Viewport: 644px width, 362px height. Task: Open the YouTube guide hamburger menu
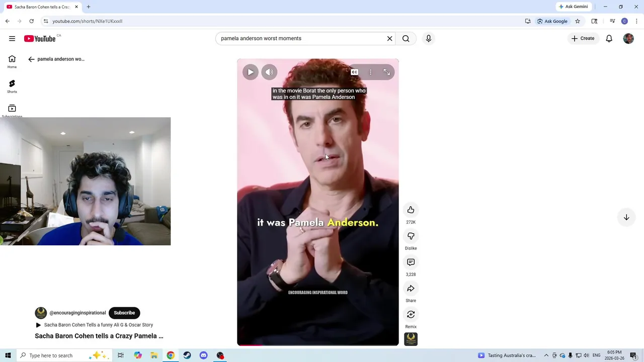12,38
